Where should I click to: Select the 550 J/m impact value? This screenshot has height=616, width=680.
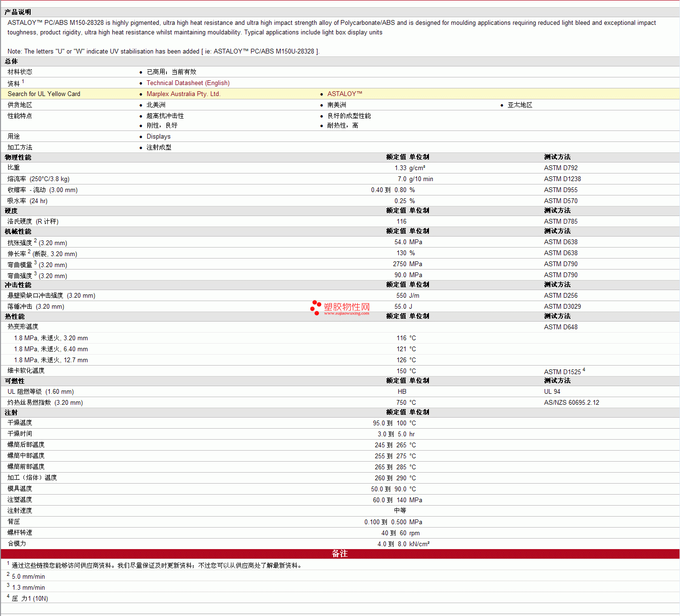(408, 296)
